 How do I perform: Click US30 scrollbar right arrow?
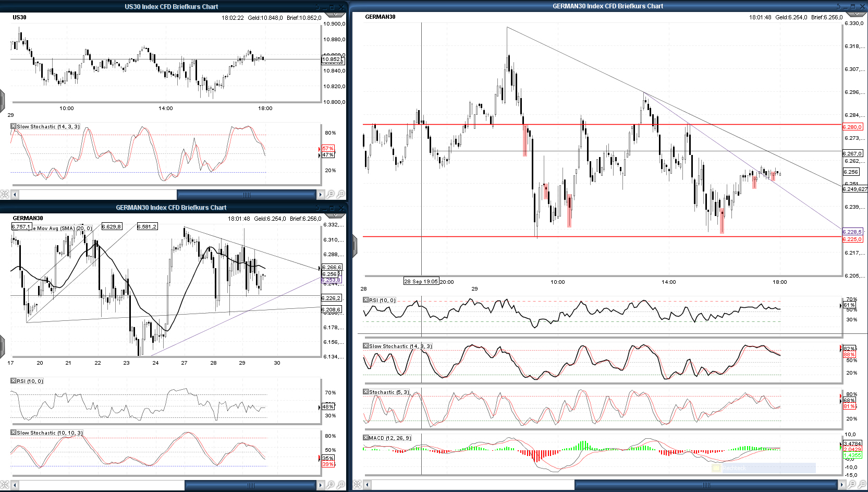click(321, 195)
